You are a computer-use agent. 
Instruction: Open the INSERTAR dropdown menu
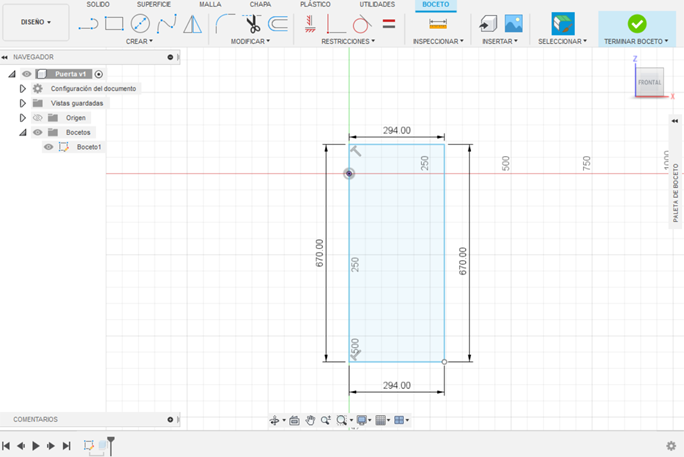point(500,41)
